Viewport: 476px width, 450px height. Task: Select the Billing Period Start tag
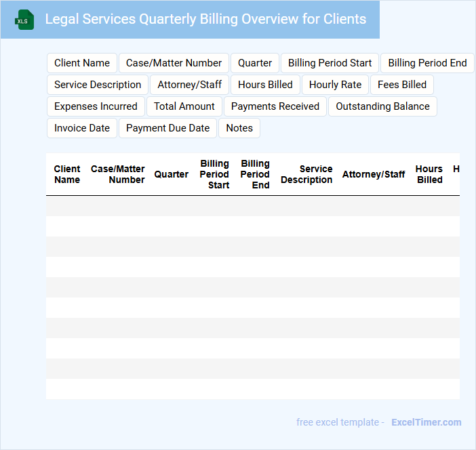click(330, 63)
